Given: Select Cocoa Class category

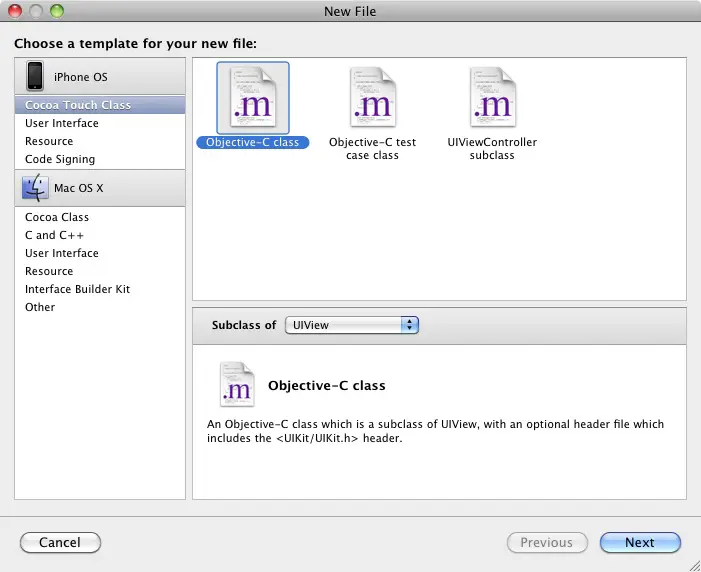Looking at the screenshot, I should pos(100,217).
